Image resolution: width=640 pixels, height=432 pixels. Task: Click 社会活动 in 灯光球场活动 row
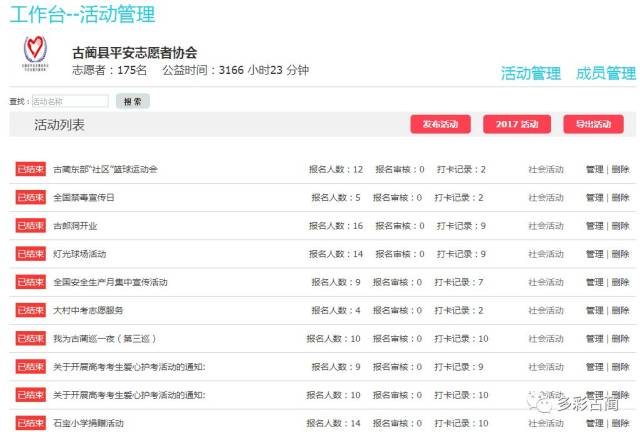tap(546, 254)
